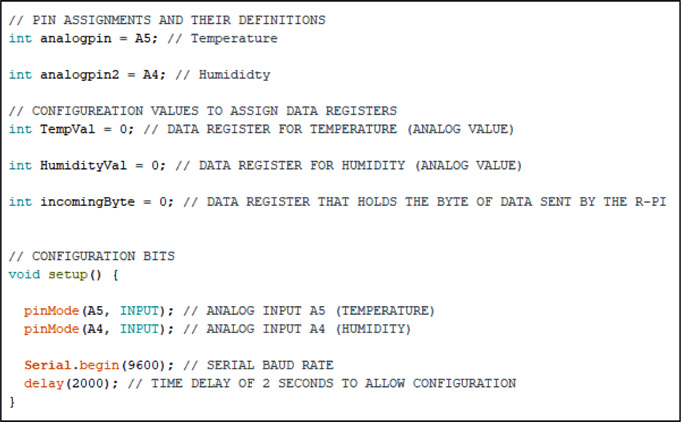Click the "PIN ASSIGNMENTS AND THEIR DEFINITIONS" comment

click(x=180, y=20)
